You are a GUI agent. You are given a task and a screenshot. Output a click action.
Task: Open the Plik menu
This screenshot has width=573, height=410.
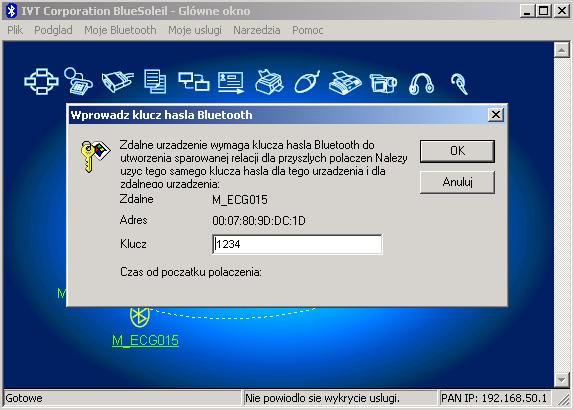[15, 30]
